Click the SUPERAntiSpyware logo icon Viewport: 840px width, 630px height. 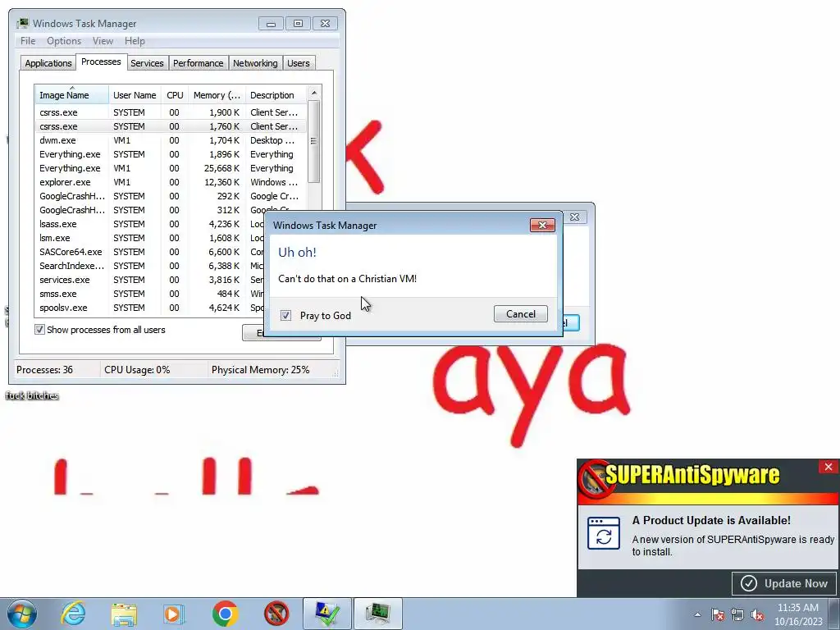tap(596, 478)
